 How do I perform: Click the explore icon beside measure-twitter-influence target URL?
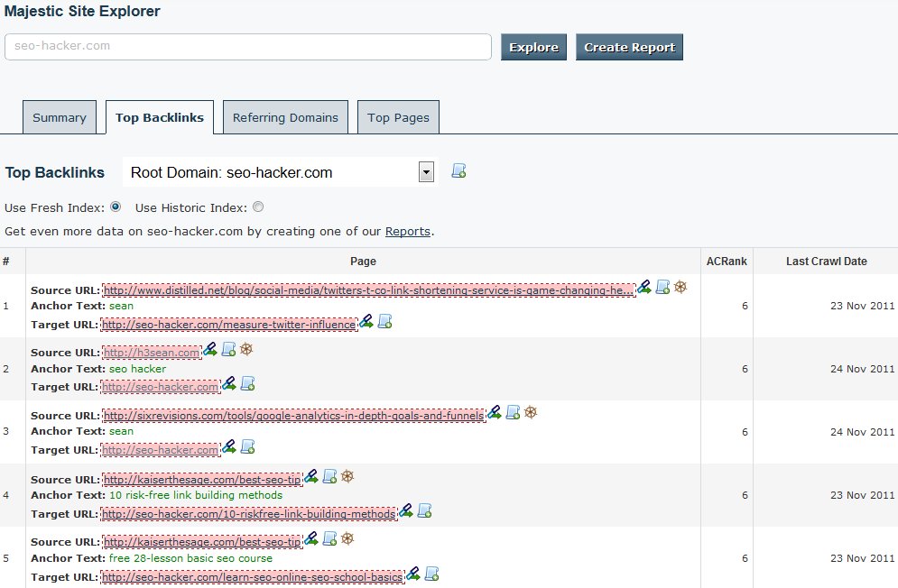point(366,321)
